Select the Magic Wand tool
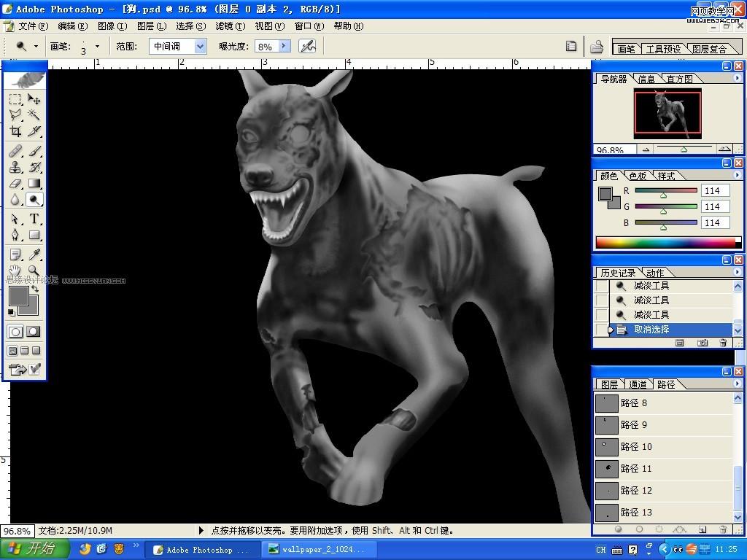 34,115
